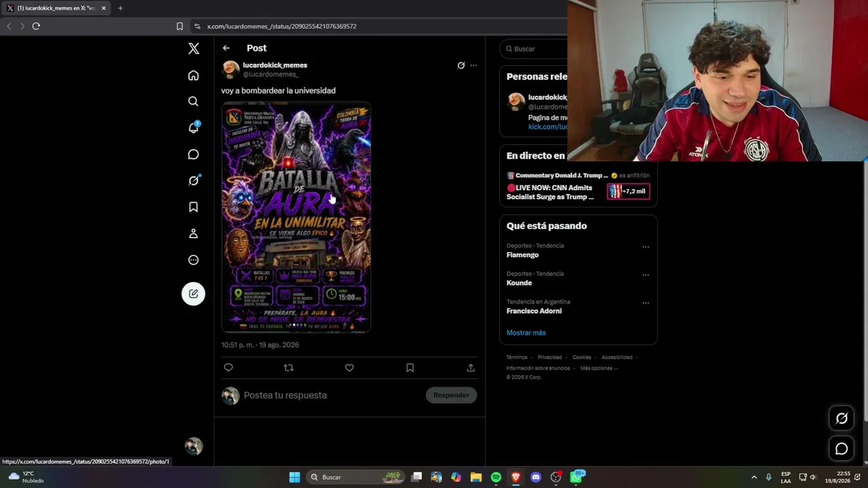
Task: Close the lucardokick_memes browser tab
Action: click(104, 8)
